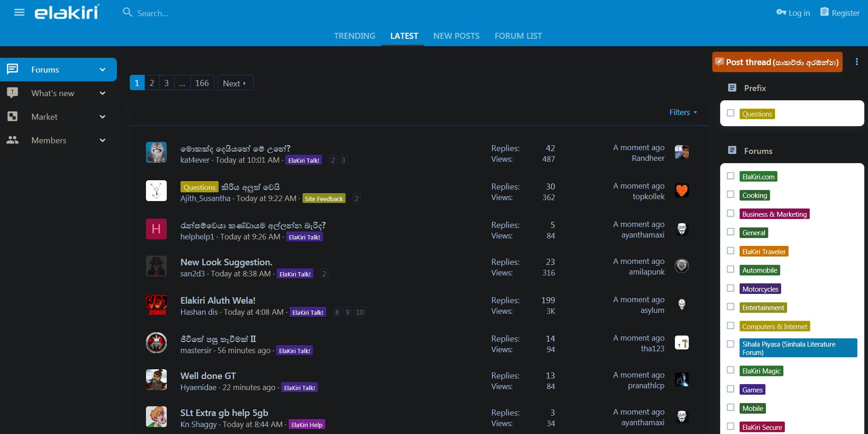This screenshot has width=868, height=434.
Task: Go to page 10 of Elakiri Aluth Wela
Action: click(x=360, y=312)
